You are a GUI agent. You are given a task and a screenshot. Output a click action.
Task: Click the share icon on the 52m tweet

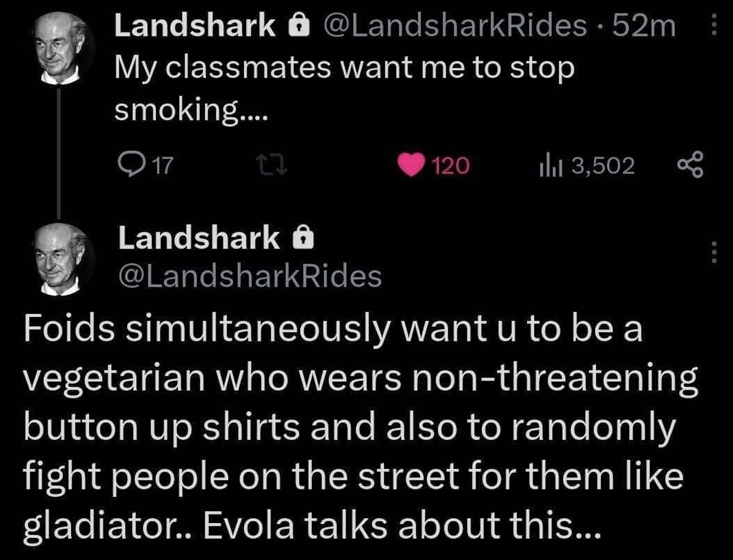coord(690,165)
